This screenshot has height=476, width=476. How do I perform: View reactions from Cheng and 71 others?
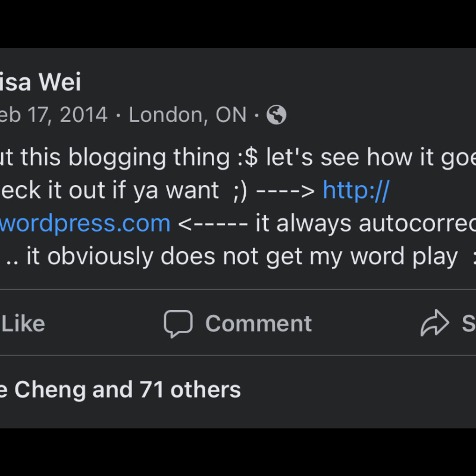tap(120, 390)
